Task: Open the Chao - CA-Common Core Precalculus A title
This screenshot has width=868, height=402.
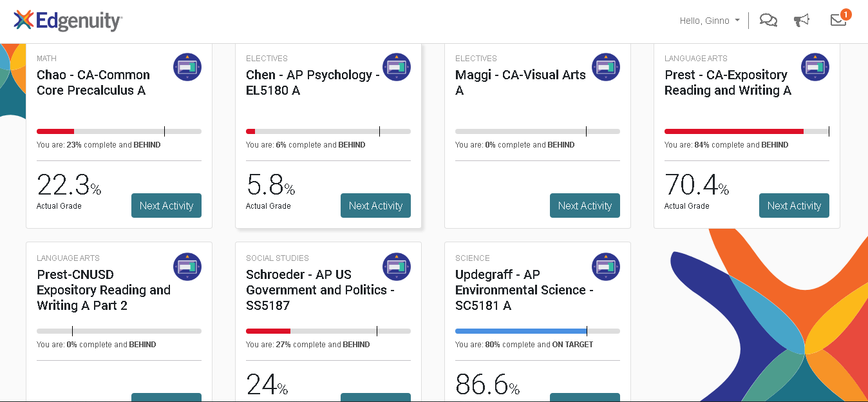Action: click(x=93, y=82)
